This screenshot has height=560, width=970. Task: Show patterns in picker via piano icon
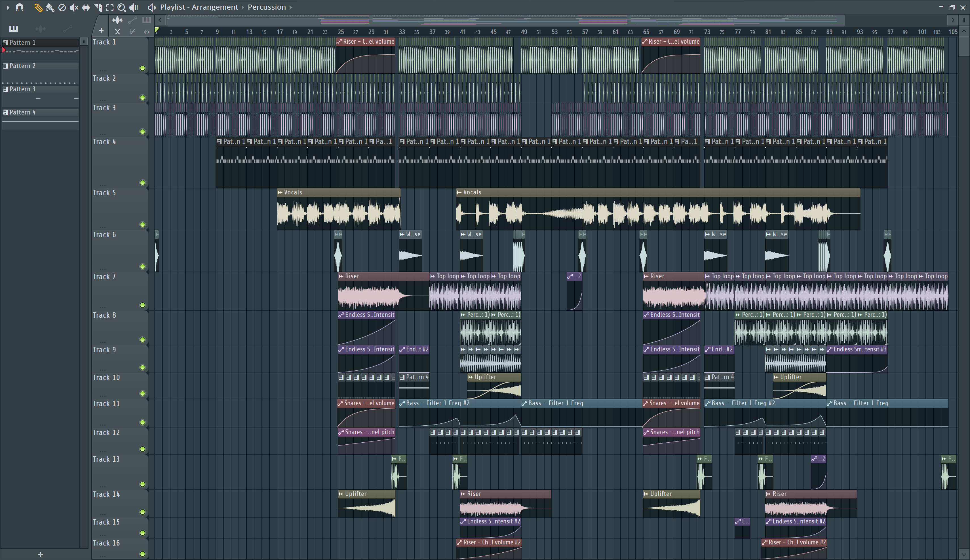pyautogui.click(x=14, y=28)
